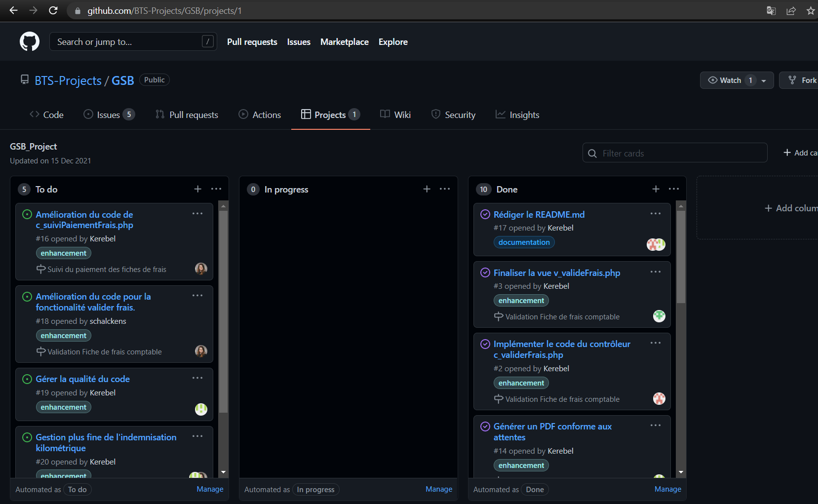The height and width of the screenshot is (504, 818).
Task: Open the BTS-Projects organization link
Action: pos(68,80)
